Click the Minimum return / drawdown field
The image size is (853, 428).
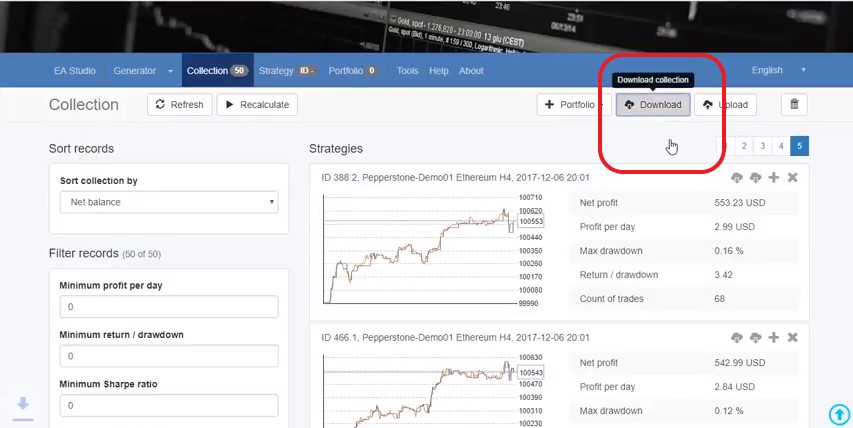169,356
